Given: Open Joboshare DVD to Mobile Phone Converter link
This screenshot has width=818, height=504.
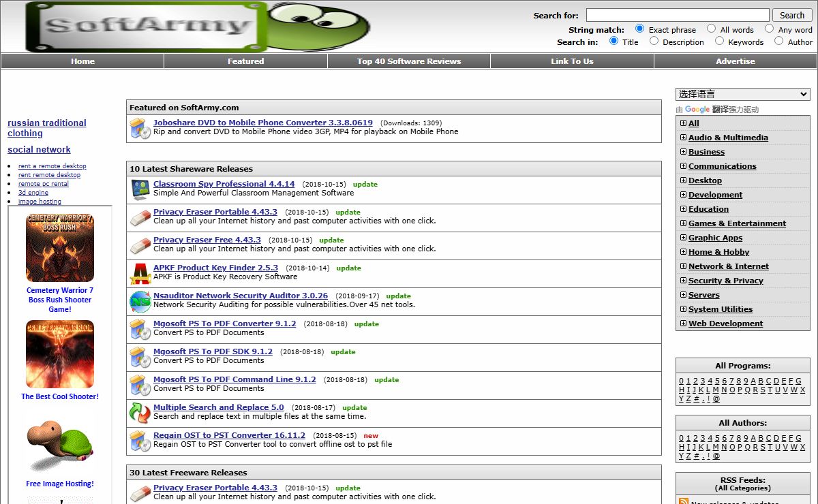Looking at the screenshot, I should point(263,123).
